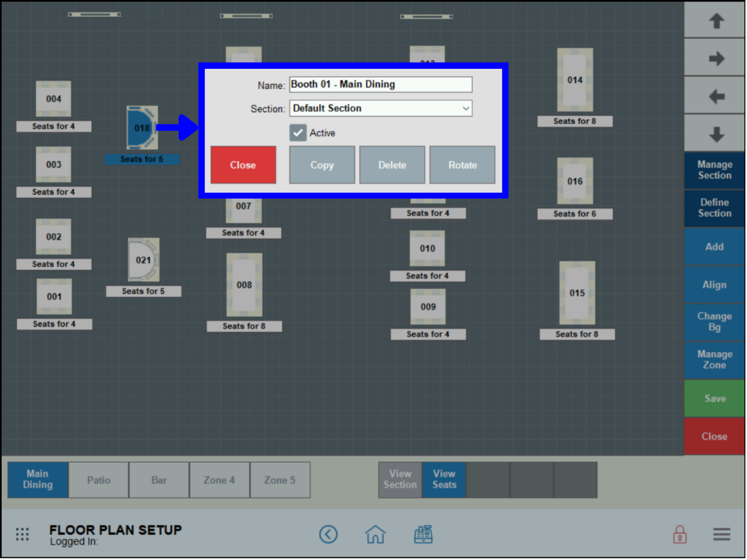The height and width of the screenshot is (560, 747).
Task: Click the move up arrow icon
Action: (714, 20)
